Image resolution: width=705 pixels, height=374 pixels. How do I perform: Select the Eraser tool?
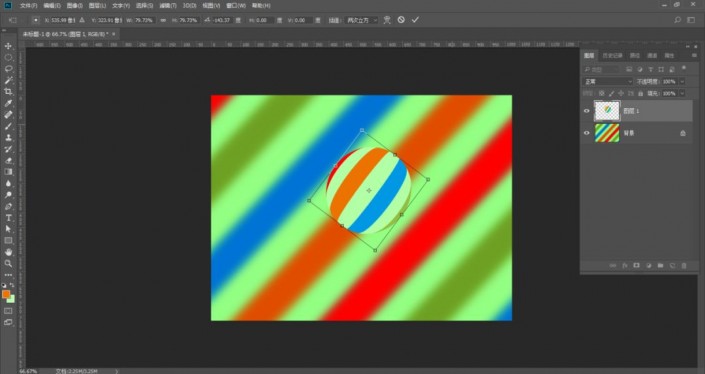pos(8,160)
